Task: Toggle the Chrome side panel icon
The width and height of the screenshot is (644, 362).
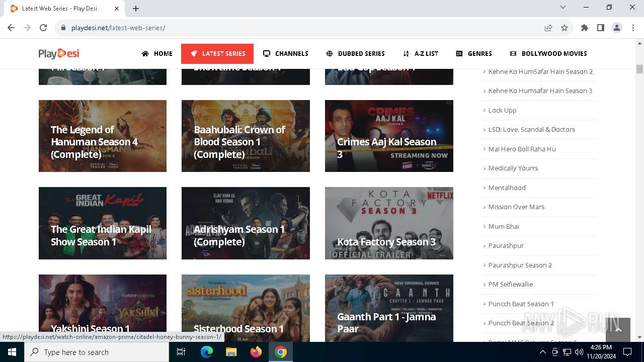Action: (x=601, y=28)
